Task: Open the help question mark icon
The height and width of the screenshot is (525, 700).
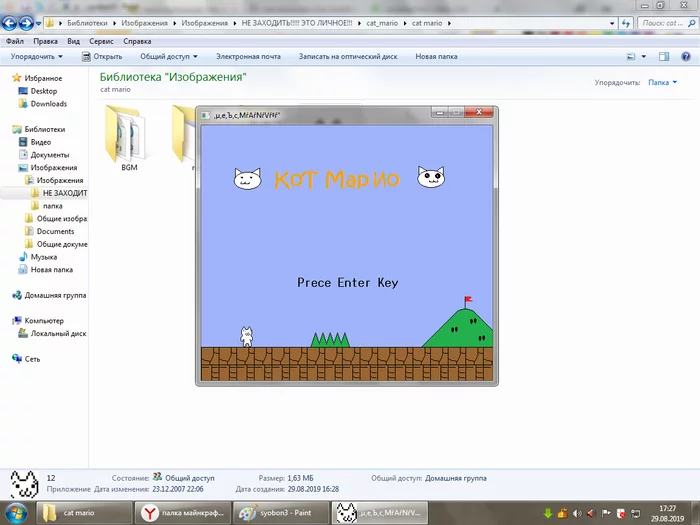Action: point(686,57)
